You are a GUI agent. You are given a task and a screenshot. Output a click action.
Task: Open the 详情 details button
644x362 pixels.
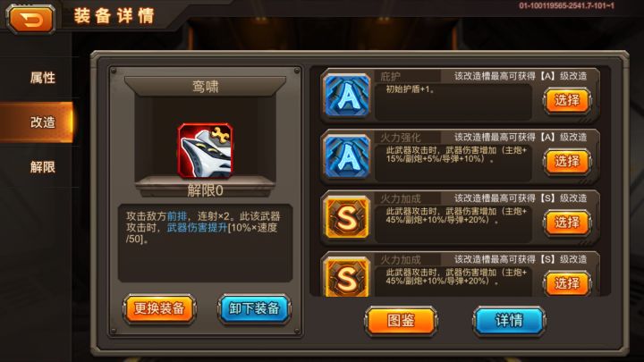[x=509, y=320]
